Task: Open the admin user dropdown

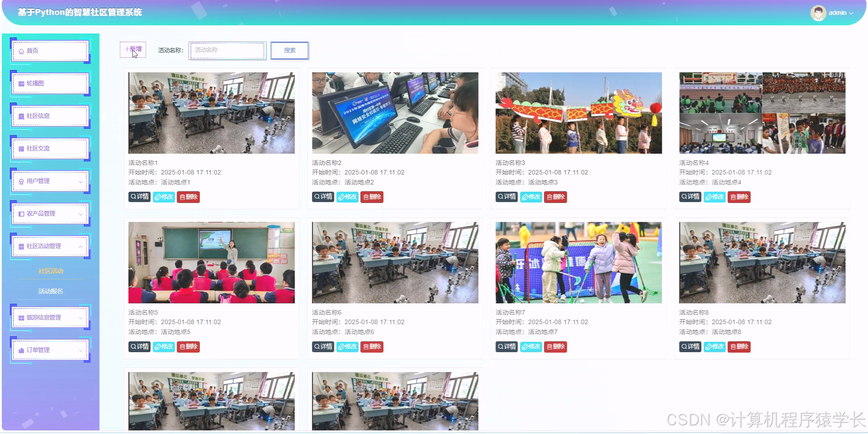Action: (840, 13)
